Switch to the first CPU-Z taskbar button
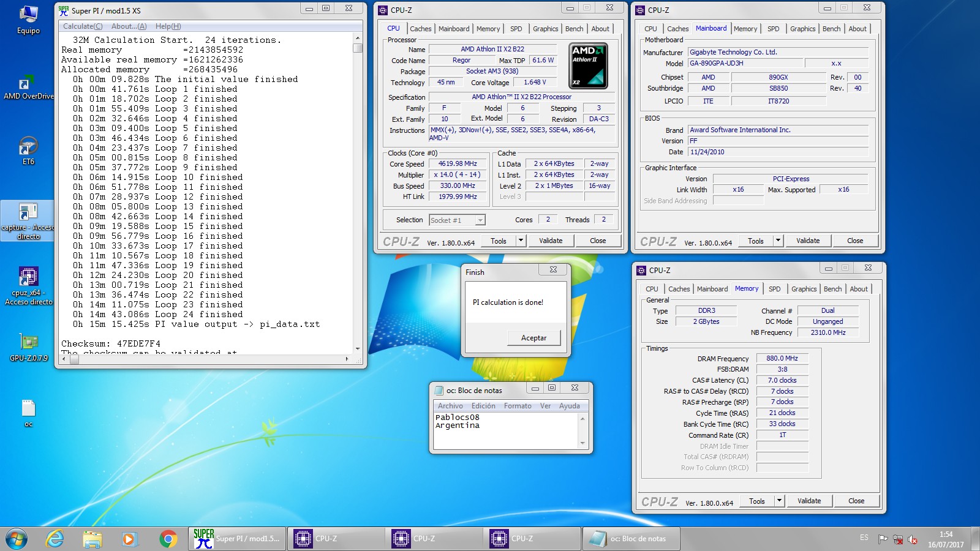This screenshot has height=551, width=980. click(x=336, y=539)
